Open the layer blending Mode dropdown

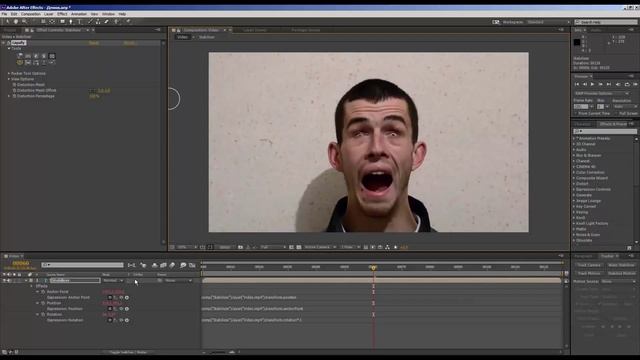click(113, 281)
